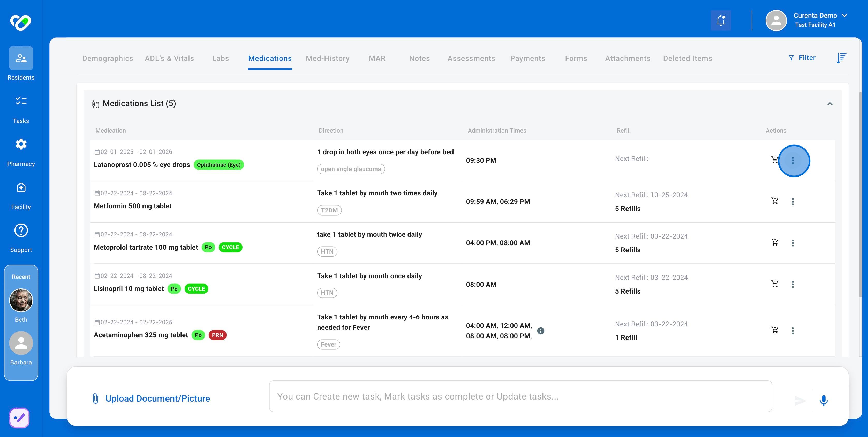Click the sort order icon

[x=841, y=58]
